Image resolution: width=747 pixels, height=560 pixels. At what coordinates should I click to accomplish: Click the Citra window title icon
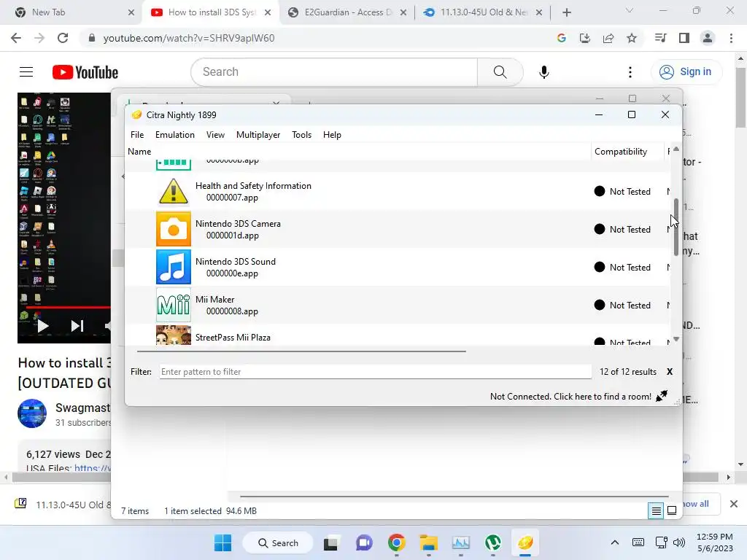(136, 114)
